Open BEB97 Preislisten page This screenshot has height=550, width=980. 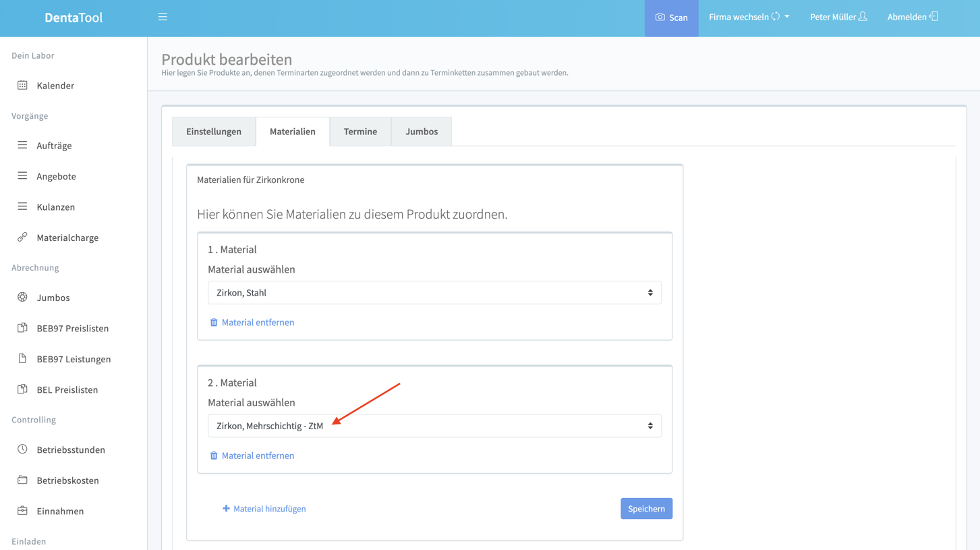72,328
